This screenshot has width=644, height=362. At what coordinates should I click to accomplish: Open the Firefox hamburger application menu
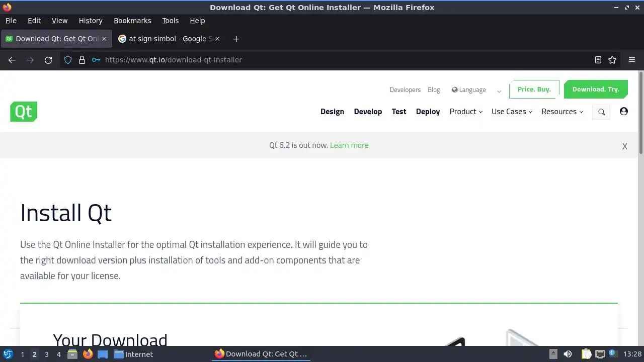(x=632, y=60)
